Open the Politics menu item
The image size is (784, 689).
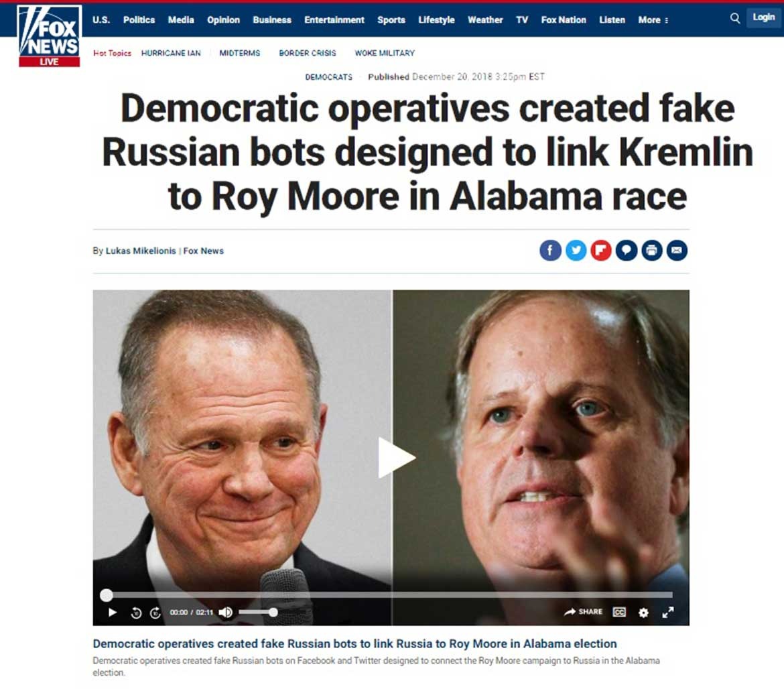pyautogui.click(x=139, y=20)
